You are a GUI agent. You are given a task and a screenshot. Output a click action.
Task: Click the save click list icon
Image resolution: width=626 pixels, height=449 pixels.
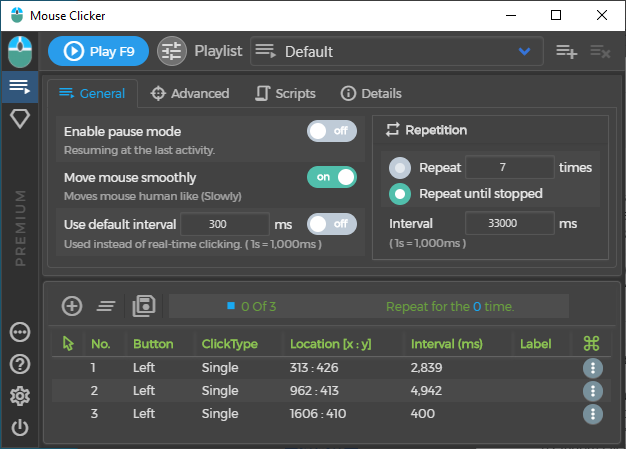143,306
